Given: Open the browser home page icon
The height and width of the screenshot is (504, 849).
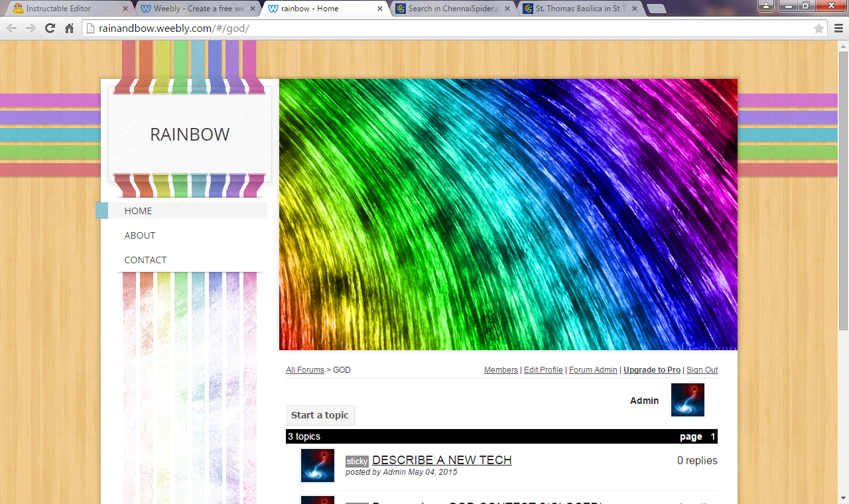Looking at the screenshot, I should (69, 29).
